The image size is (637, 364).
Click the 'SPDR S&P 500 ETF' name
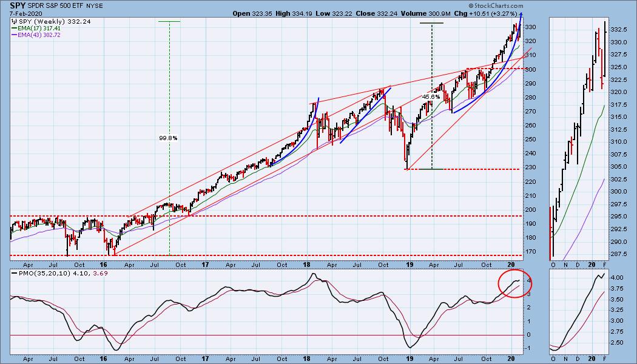(x=56, y=6)
